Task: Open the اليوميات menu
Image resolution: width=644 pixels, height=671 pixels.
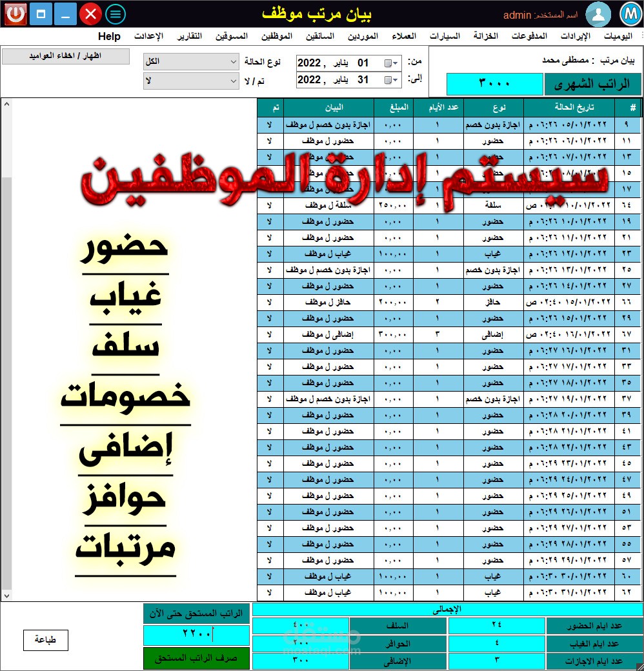Action: point(618,36)
